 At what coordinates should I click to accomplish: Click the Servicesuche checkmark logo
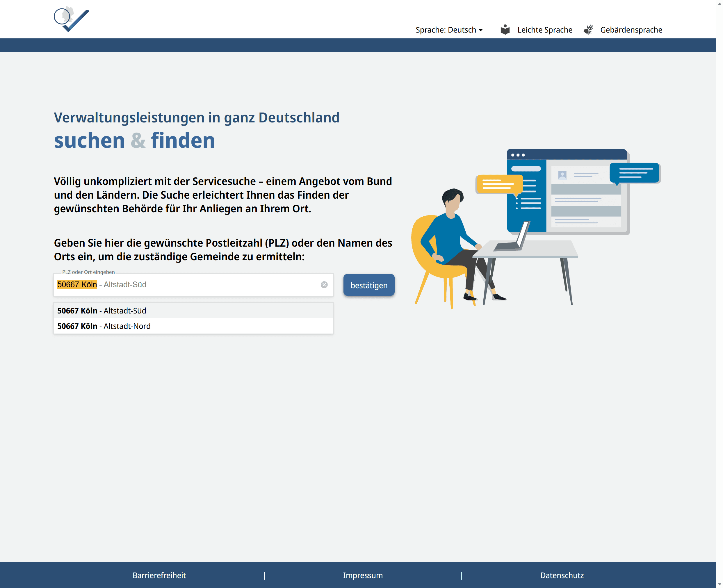point(72,20)
